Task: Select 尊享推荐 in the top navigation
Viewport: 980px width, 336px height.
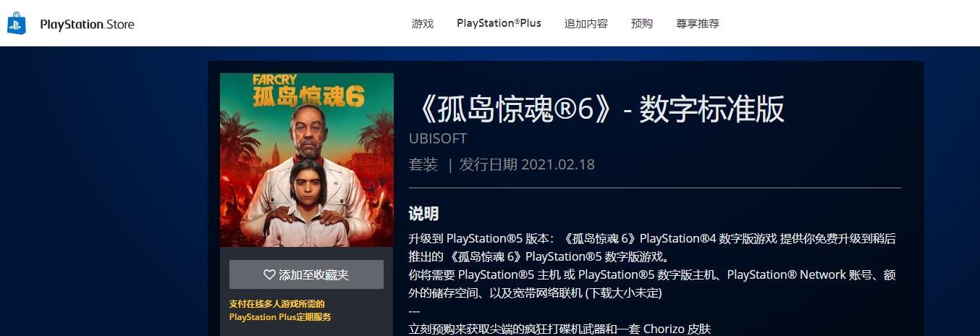Action: [698, 24]
